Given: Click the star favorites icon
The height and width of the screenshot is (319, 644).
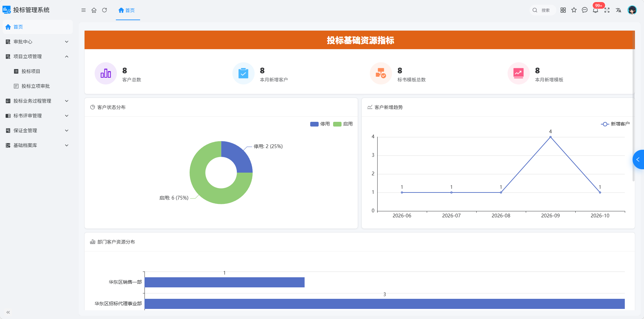Looking at the screenshot, I should [x=574, y=10].
